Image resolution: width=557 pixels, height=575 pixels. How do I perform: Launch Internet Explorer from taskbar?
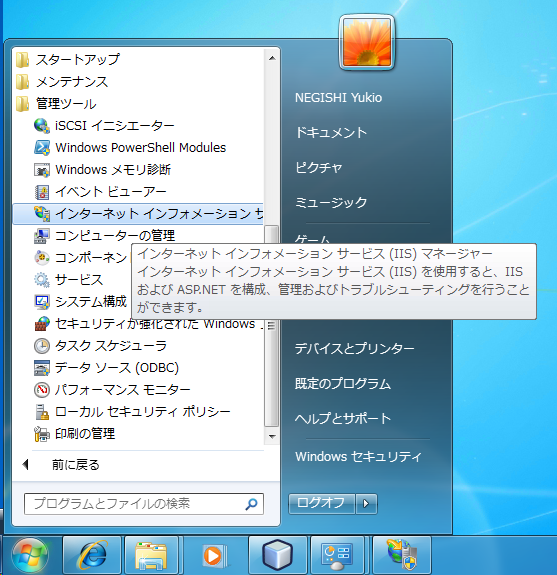point(92,556)
